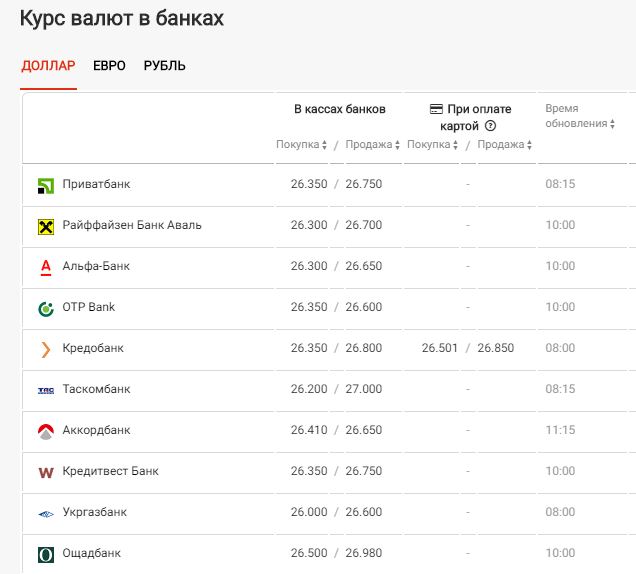This screenshot has height=574, width=636.
Task: Sort by card payment Продажа column
Action: 504,144
